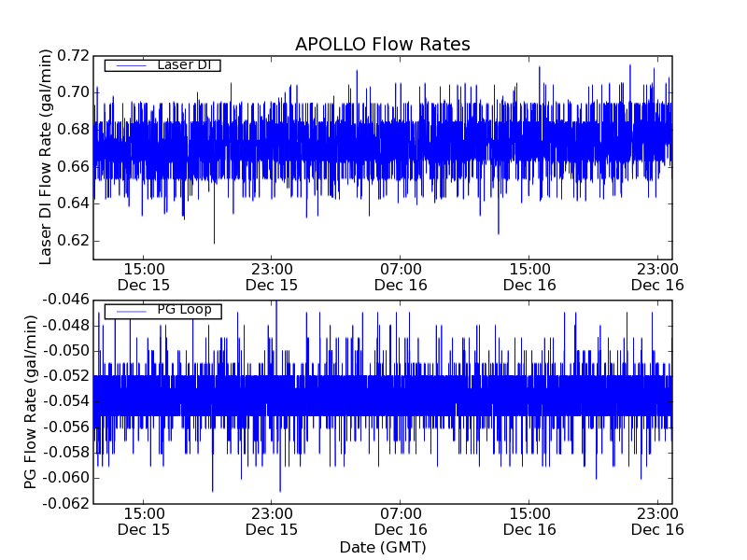
Task: Click the -0.050 tick on PG plot
Action: pos(65,351)
